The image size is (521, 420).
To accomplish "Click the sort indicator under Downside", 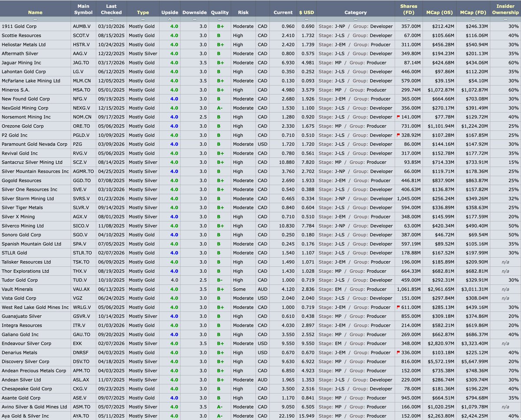I will [x=195, y=19].
